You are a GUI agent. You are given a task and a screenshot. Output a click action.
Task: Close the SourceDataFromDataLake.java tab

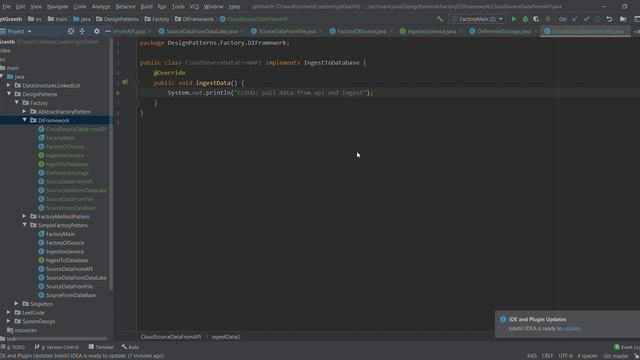[242, 31]
